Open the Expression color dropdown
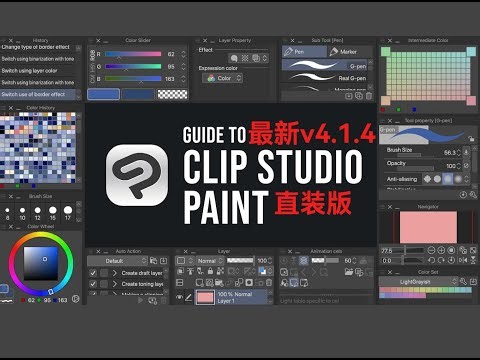Screen dimensions: 480x360 (x=222, y=78)
